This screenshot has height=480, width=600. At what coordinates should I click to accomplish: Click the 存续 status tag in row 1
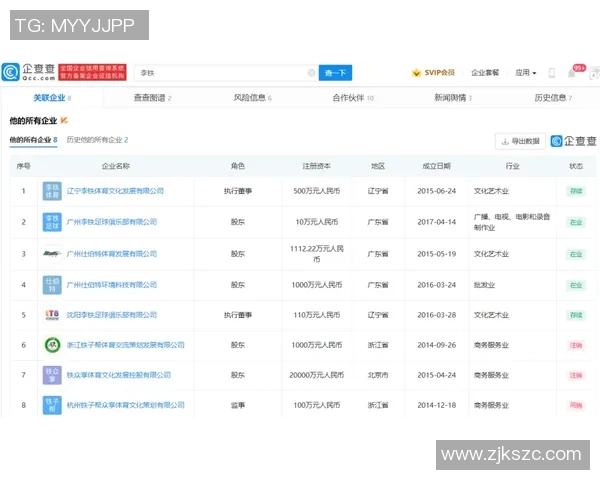(x=576, y=191)
